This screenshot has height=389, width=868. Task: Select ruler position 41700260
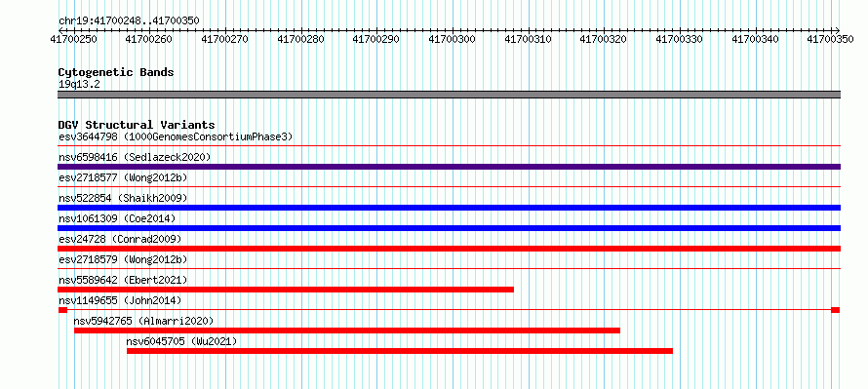[x=148, y=39]
